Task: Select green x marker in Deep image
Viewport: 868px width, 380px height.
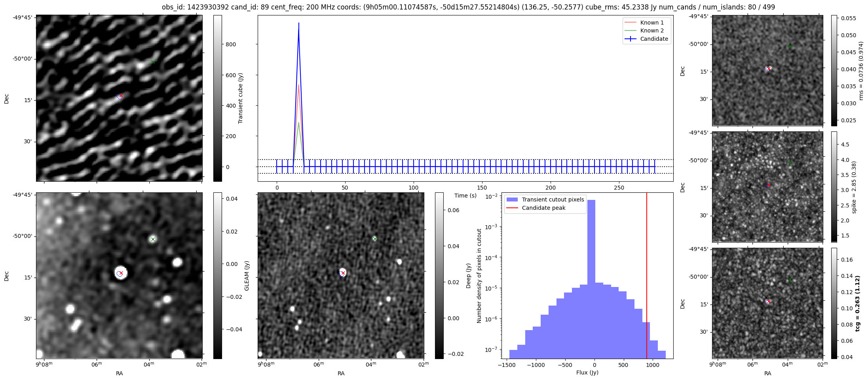Action: tap(374, 239)
